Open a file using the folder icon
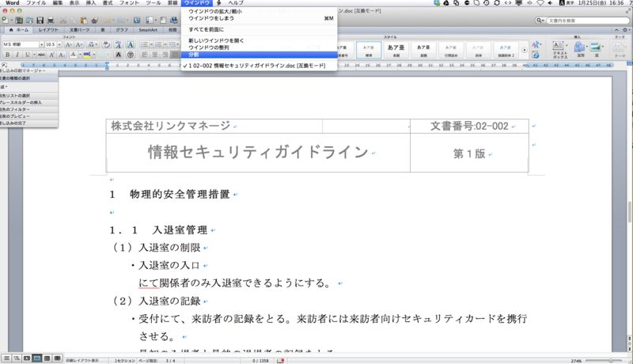Screen dimensions: 633x364 click(29, 20)
